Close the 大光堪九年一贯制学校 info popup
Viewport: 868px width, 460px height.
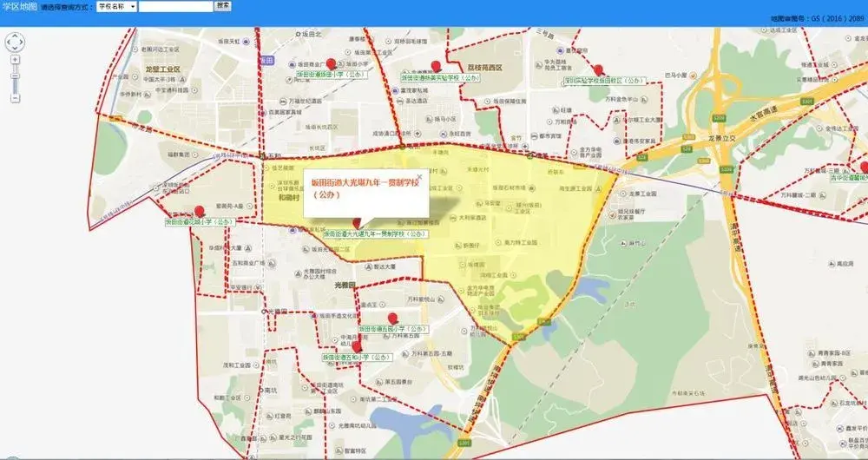pyautogui.click(x=419, y=176)
